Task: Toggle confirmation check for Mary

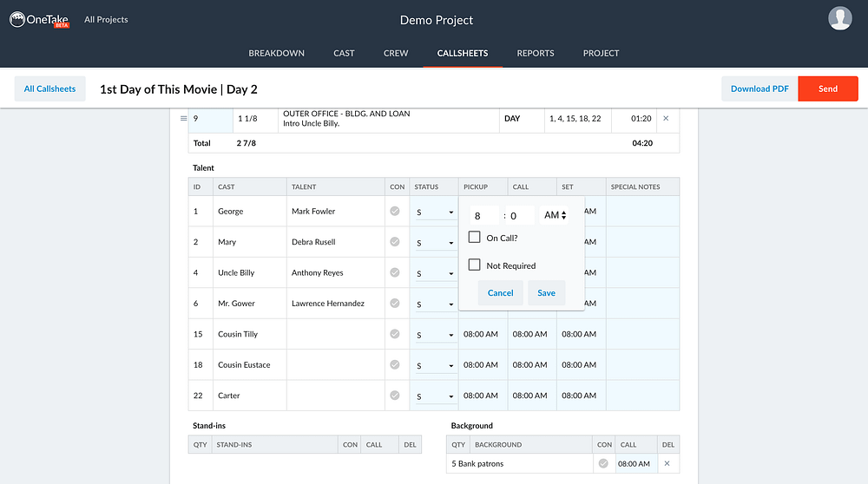Action: pyautogui.click(x=395, y=242)
